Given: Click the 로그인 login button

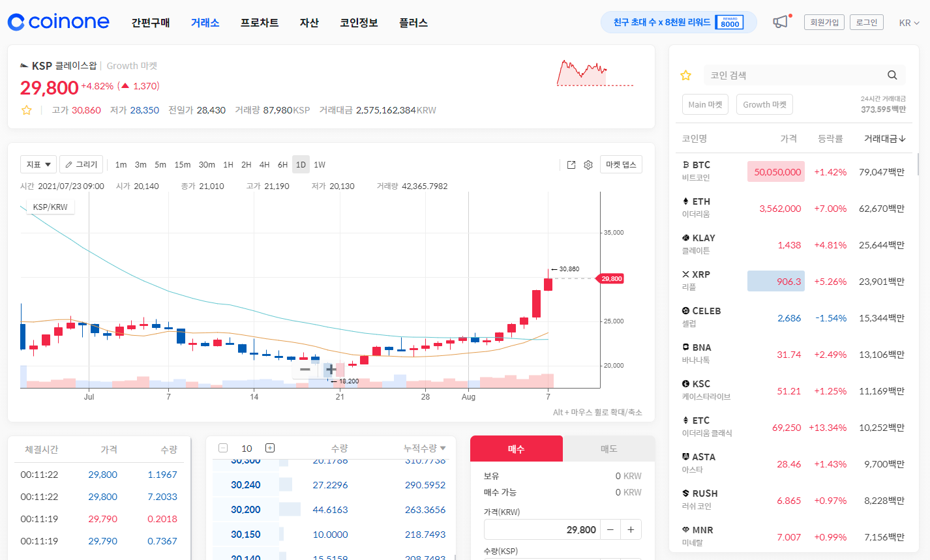Looking at the screenshot, I should [x=867, y=22].
